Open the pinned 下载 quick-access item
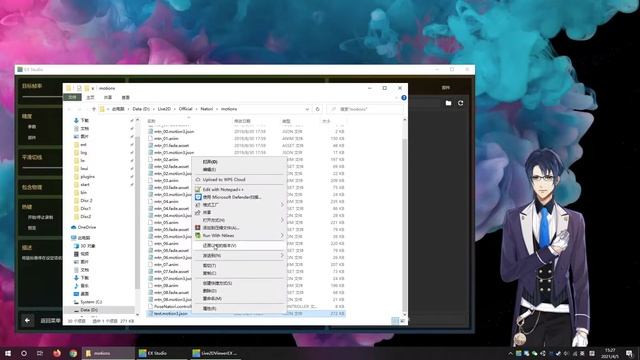Screen dimensions: 640x360 [x=81, y=120]
